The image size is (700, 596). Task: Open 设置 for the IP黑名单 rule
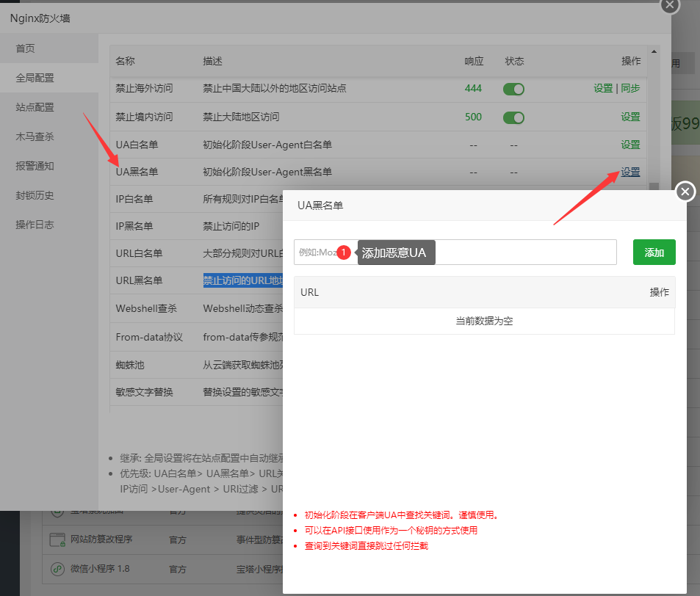pyautogui.click(x=630, y=225)
